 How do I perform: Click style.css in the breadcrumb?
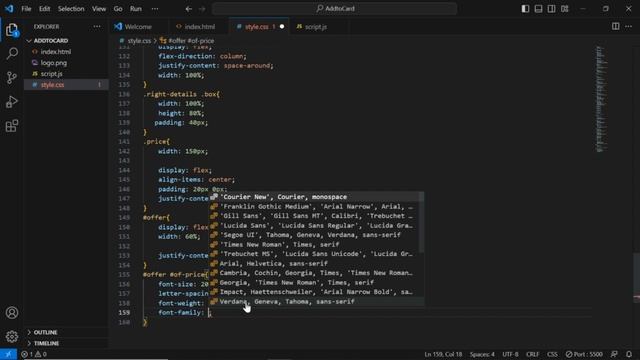pyautogui.click(x=139, y=41)
